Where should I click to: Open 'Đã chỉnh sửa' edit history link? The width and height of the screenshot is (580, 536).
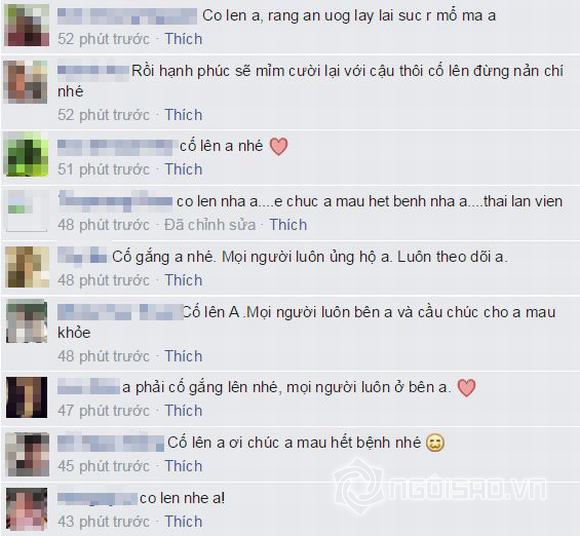tap(210, 225)
